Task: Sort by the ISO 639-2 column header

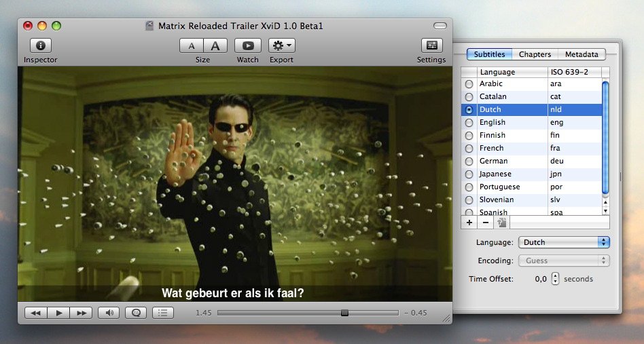Action: coord(575,72)
